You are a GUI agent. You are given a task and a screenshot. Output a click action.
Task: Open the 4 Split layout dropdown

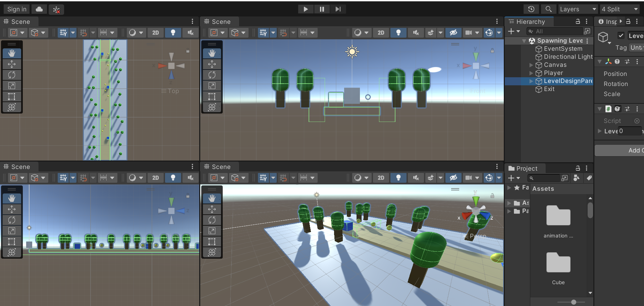pyautogui.click(x=619, y=9)
